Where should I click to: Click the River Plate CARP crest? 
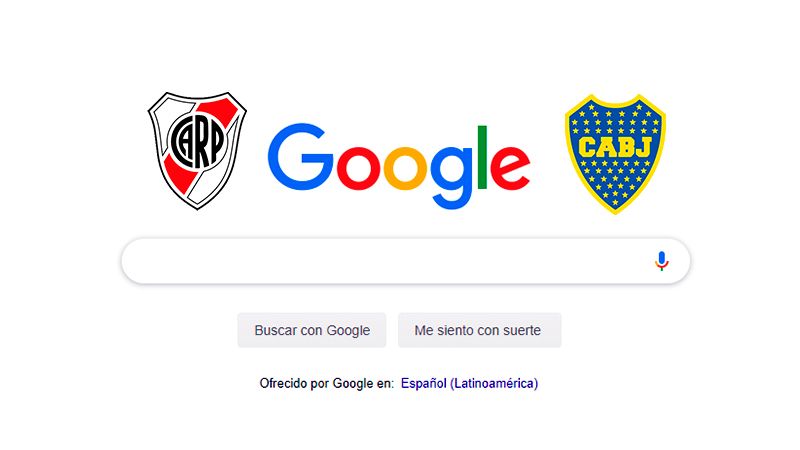[197, 151]
